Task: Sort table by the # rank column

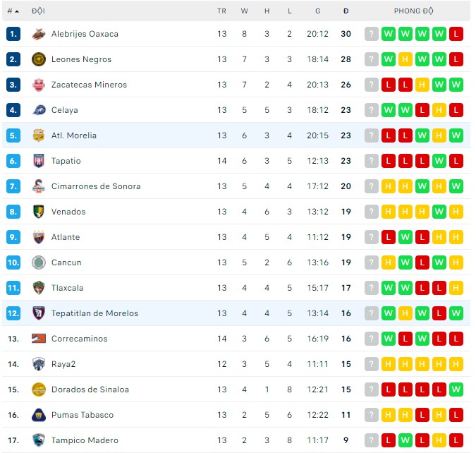Action: pos(13,11)
